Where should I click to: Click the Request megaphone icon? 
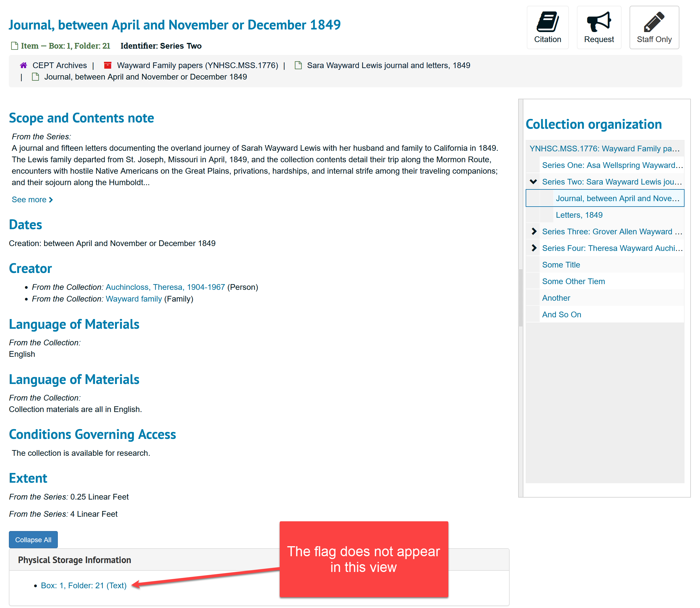(598, 22)
